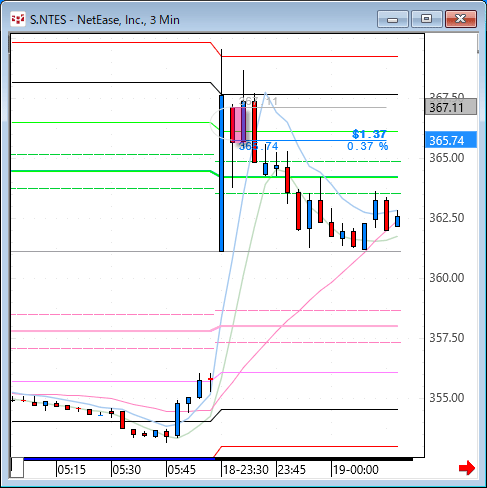Select the 367.11 gray price label

451,108
